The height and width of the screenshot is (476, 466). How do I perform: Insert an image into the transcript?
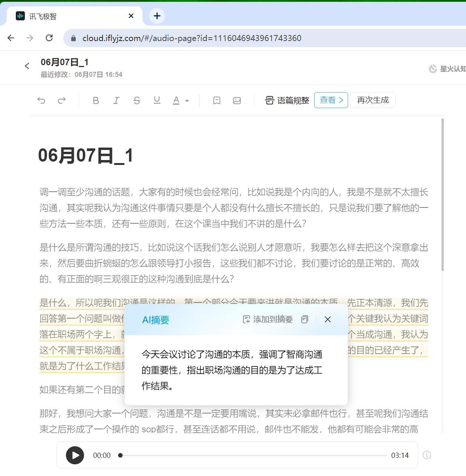coord(237,100)
